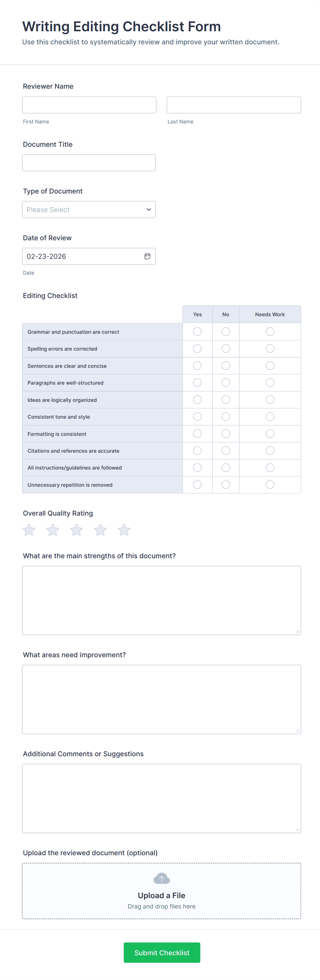
Task: Click into the Document Title field
Action: point(89,163)
